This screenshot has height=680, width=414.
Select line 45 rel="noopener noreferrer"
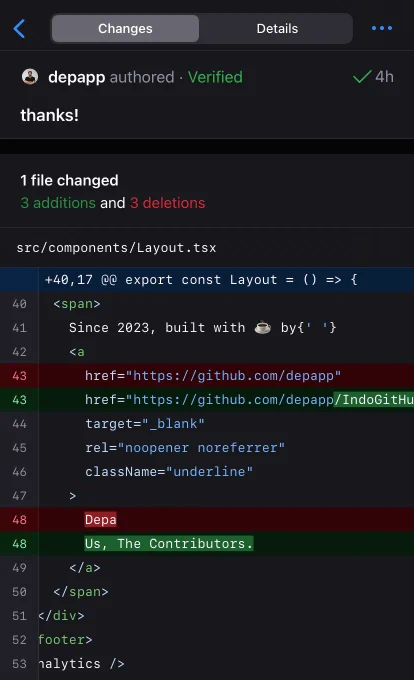(x=207, y=448)
